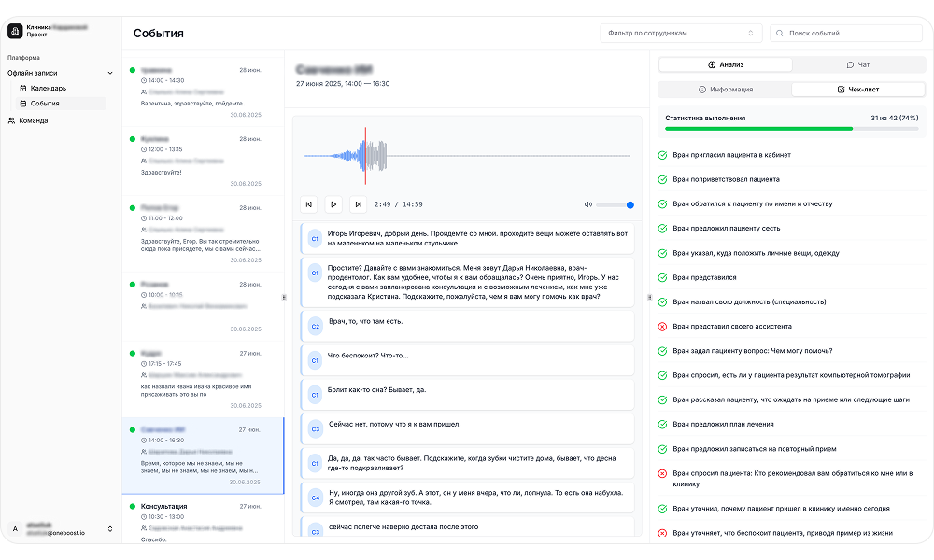Toggle check for 'Врач предложил план лечения'
Screen dimensions: 934x560
pyautogui.click(x=662, y=425)
